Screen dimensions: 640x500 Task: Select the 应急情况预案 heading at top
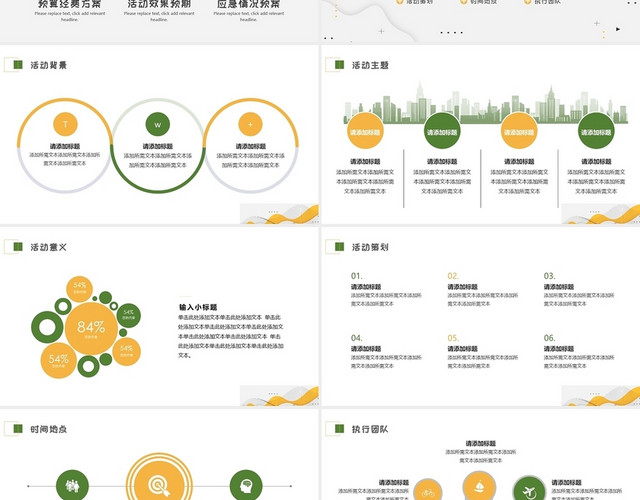pyautogui.click(x=248, y=4)
